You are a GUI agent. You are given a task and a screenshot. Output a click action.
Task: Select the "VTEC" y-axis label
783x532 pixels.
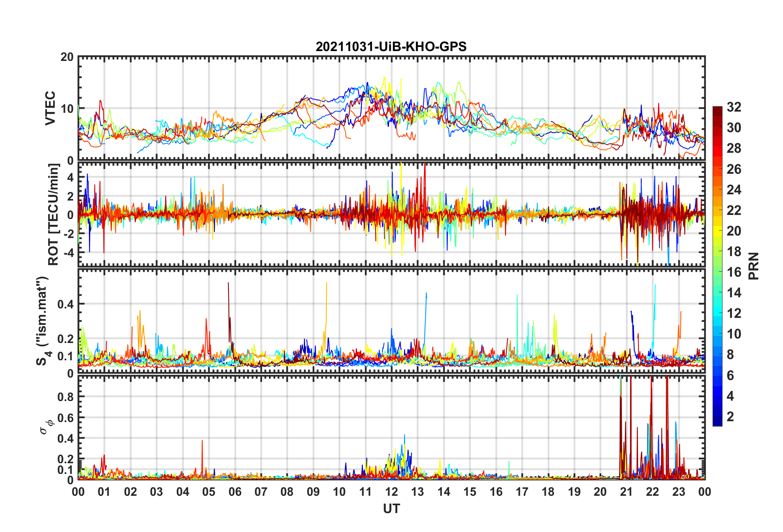pos(50,108)
